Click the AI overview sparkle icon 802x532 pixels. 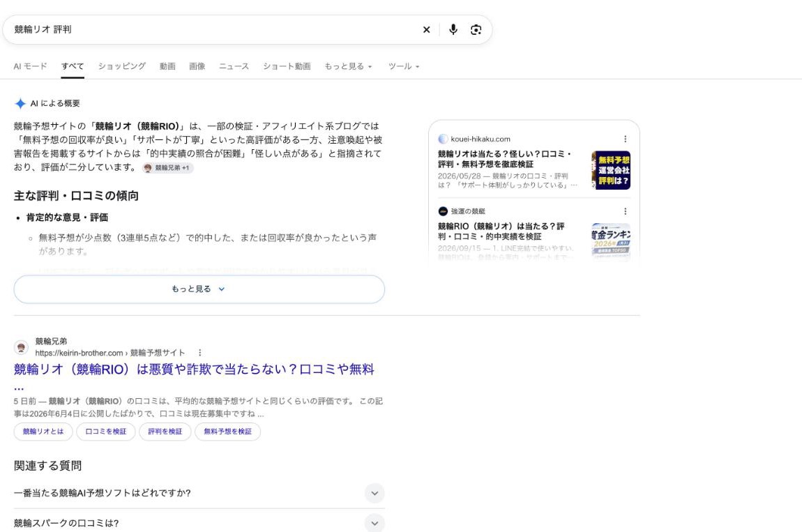[x=20, y=103]
